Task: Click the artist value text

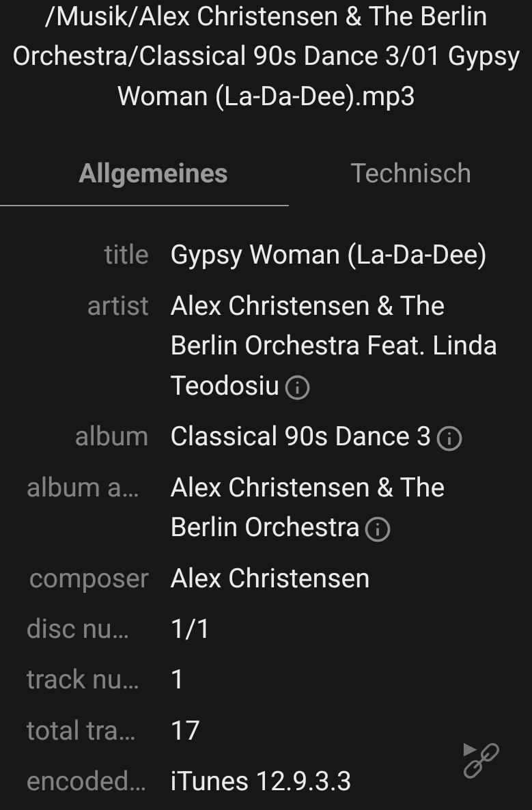Action: (333, 346)
